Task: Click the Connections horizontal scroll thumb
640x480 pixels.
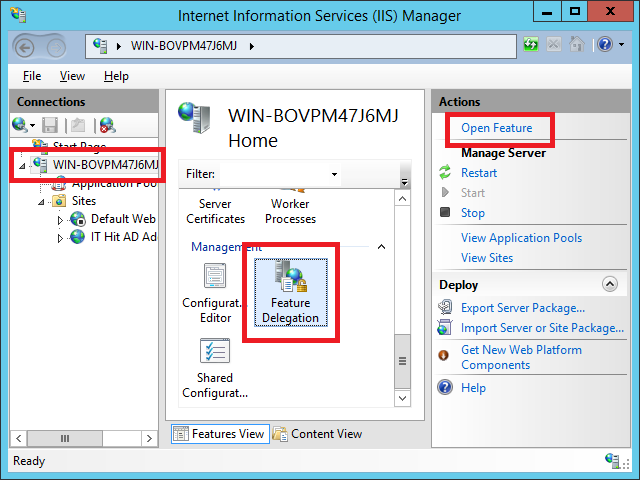Action: tap(64, 438)
